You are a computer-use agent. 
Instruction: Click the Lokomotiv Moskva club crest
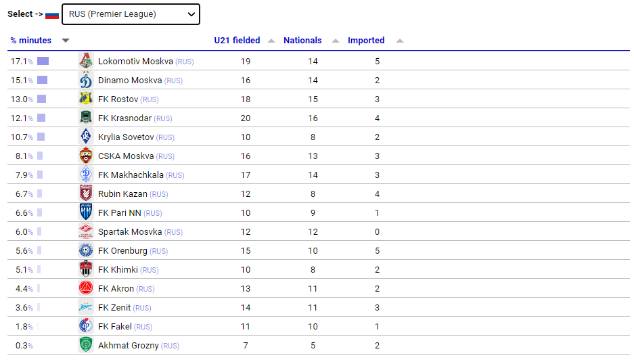click(x=86, y=61)
